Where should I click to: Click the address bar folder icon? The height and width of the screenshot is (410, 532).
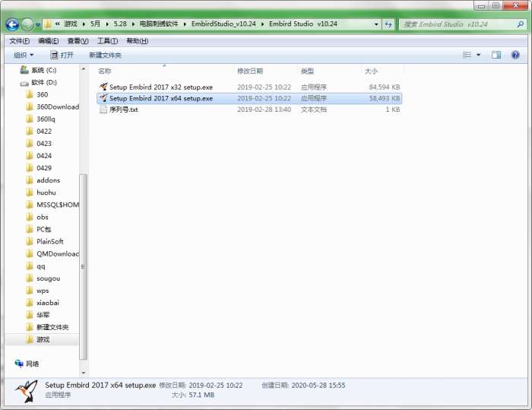(48, 24)
